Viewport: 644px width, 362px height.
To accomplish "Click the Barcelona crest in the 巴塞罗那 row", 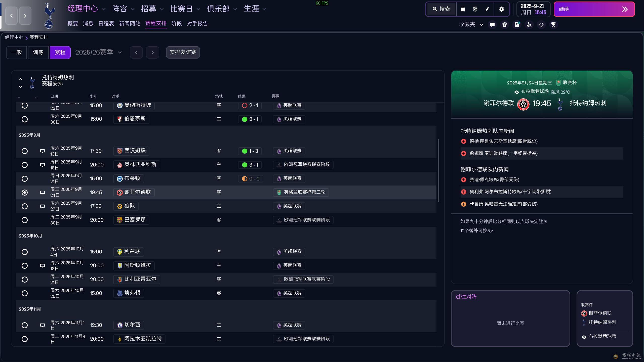I will pos(120,220).
